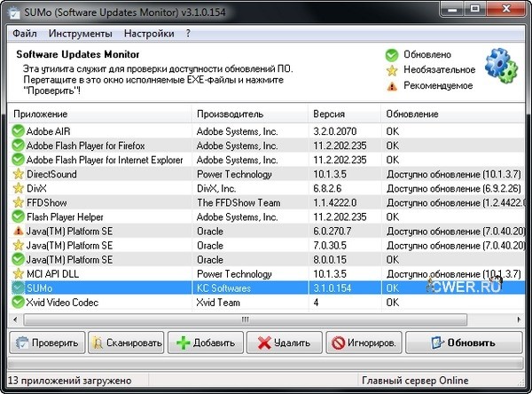The image size is (532, 394).
Task: Open the question mark help menu
Action: click(x=188, y=34)
